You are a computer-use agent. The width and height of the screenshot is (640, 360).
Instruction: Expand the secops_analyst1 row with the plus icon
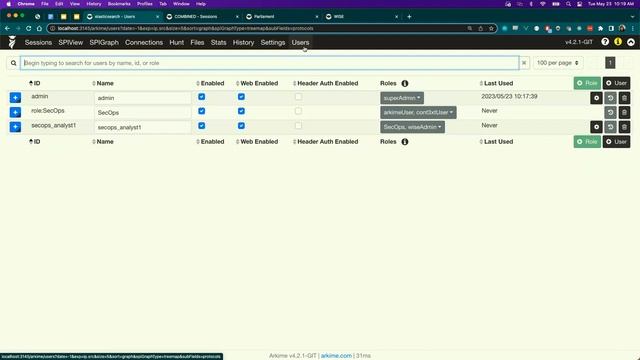tap(15, 127)
